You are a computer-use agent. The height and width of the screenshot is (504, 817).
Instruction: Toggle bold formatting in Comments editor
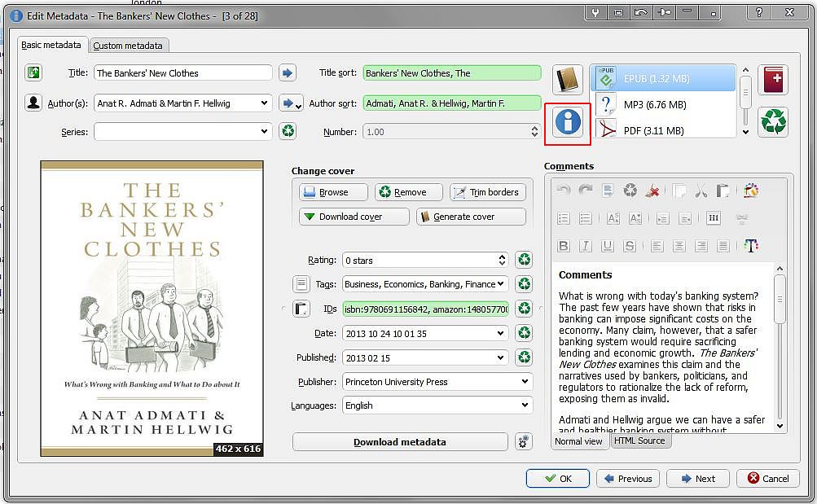click(563, 246)
